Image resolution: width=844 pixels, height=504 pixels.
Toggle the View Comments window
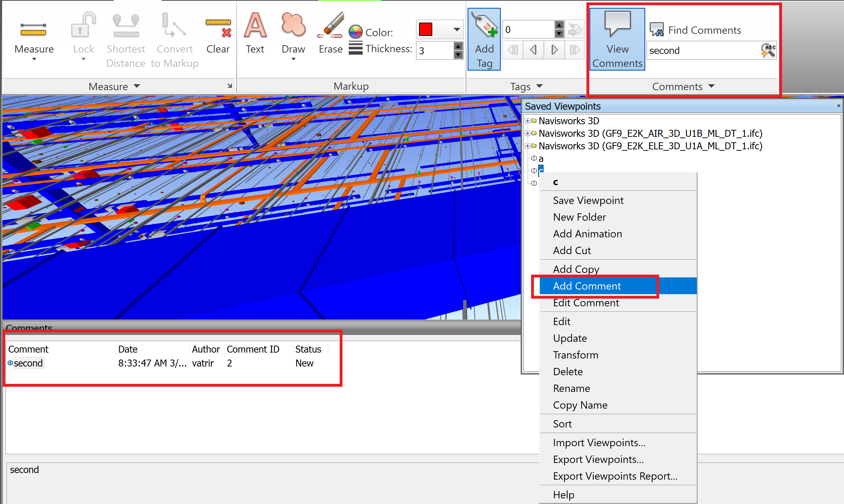[x=617, y=39]
